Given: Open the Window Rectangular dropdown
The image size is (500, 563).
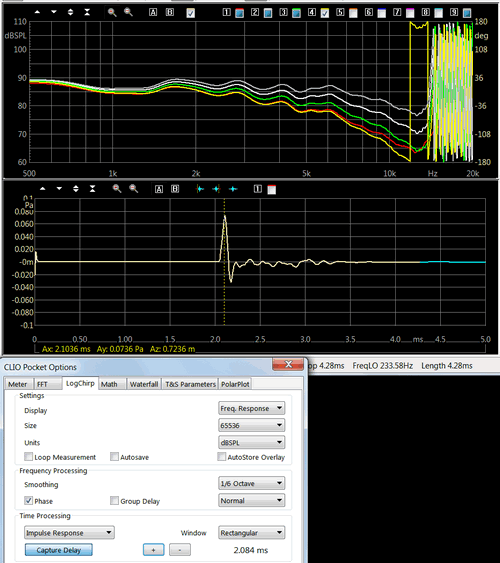Looking at the screenshot, I should coord(252,532).
